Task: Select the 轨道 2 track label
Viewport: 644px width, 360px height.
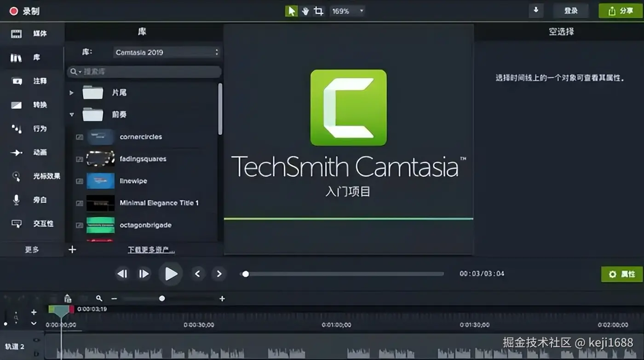Action: 15,347
